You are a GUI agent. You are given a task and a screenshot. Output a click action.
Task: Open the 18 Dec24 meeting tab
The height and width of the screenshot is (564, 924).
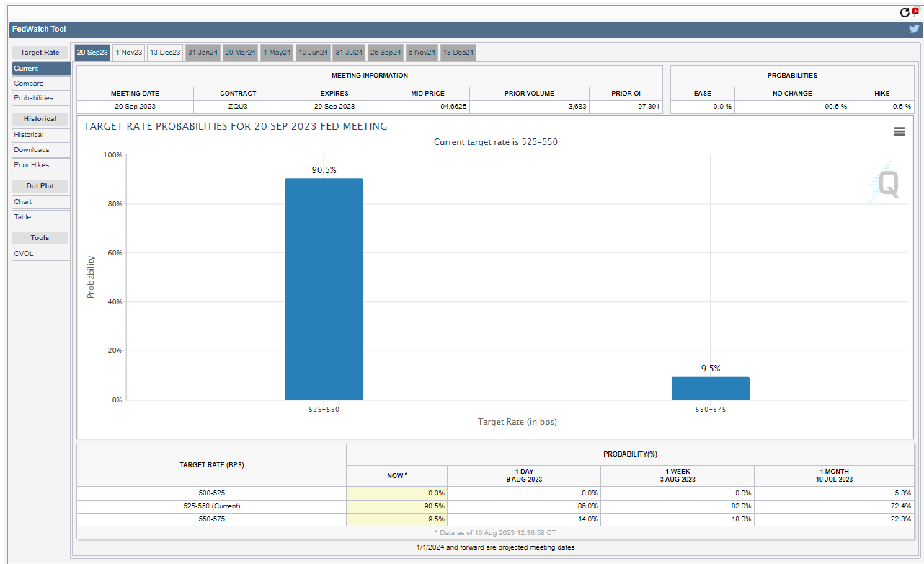click(x=458, y=53)
